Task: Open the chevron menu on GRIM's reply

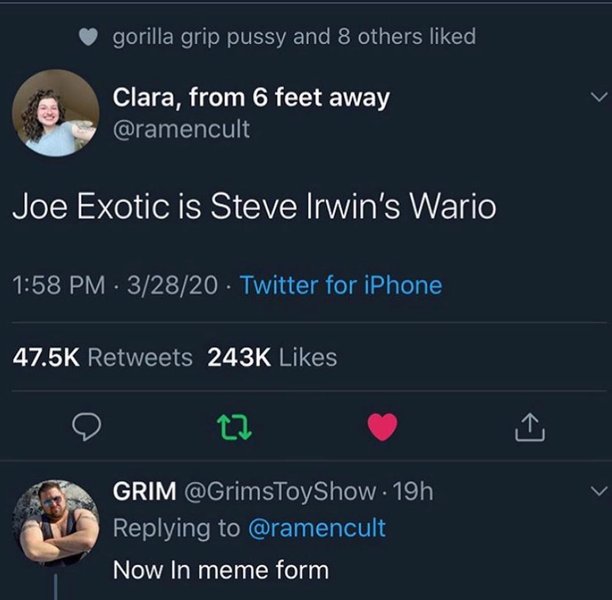Action: pyautogui.click(x=598, y=491)
